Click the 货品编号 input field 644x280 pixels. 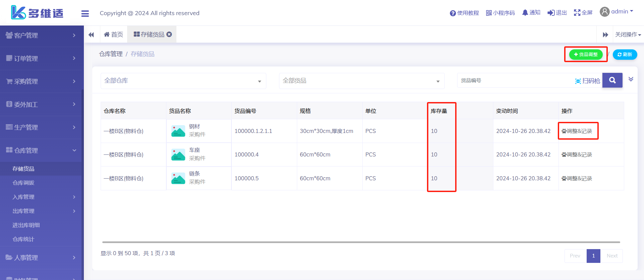515,81
